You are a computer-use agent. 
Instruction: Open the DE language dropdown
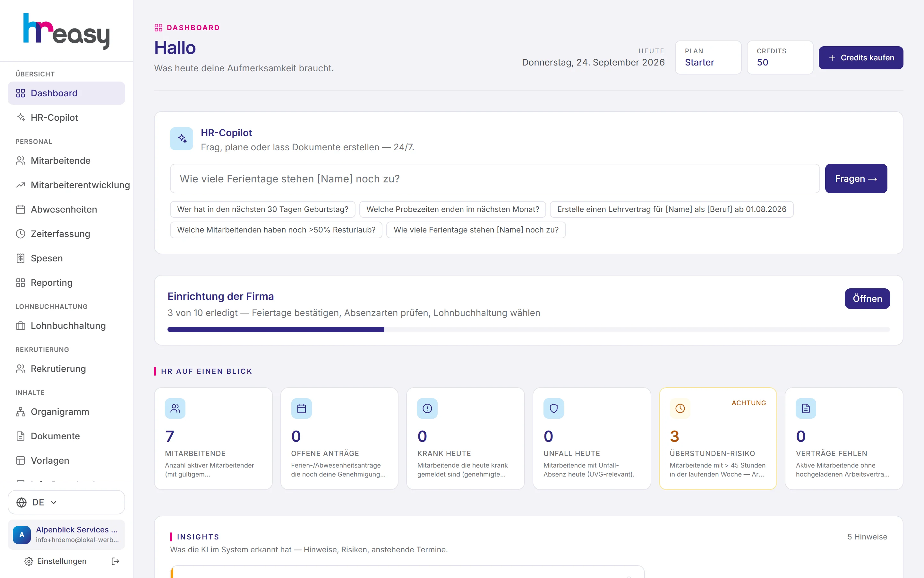66,502
